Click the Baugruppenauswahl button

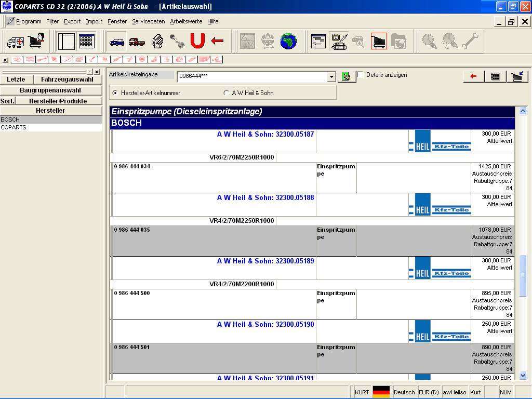click(50, 90)
